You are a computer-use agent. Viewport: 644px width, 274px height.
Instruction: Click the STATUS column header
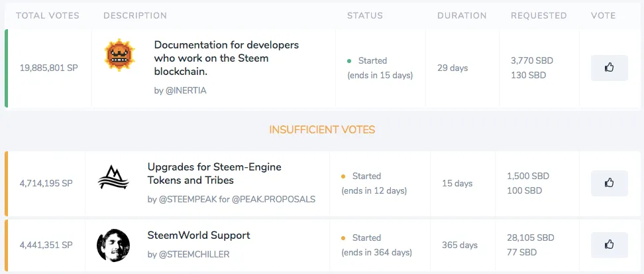click(x=364, y=16)
